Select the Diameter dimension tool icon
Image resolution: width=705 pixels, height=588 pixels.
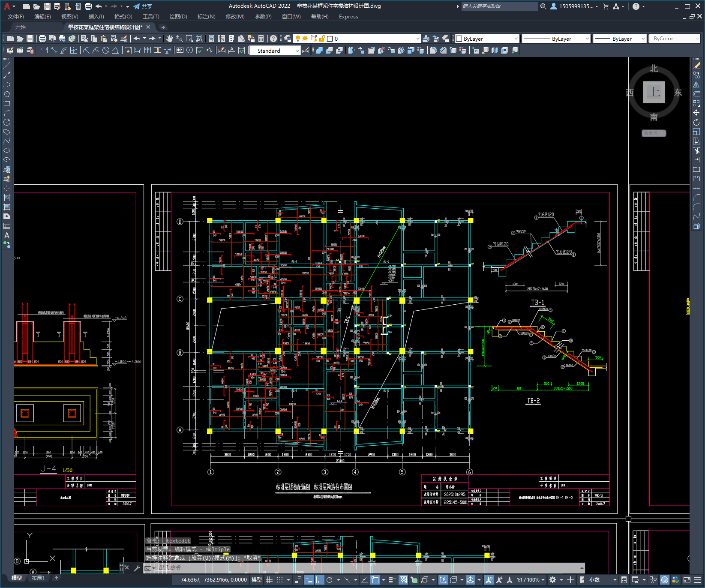pos(106,50)
